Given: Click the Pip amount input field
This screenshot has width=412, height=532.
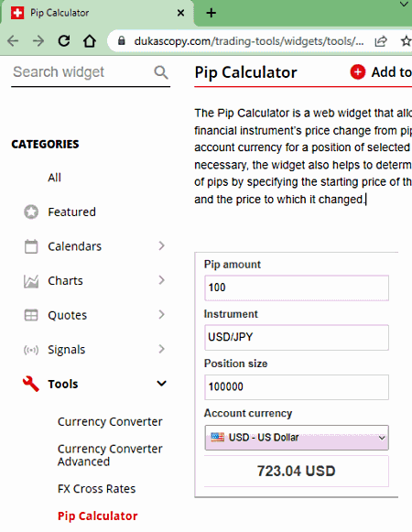Looking at the screenshot, I should (x=297, y=288).
